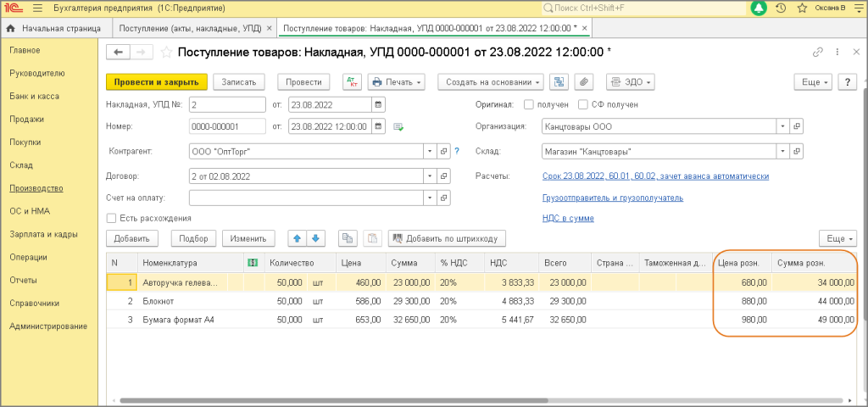Switch to Начальная страница tab
The image size is (868, 407).
(x=56, y=28)
